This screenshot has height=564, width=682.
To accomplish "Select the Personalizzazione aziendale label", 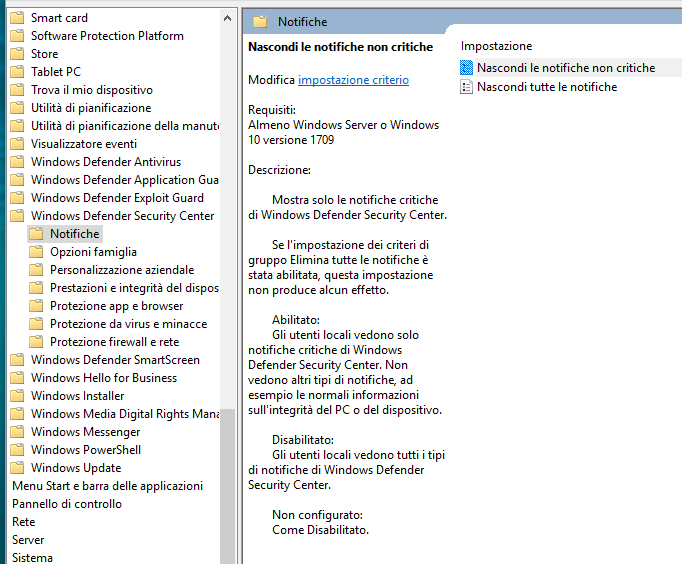I will click(x=122, y=270).
